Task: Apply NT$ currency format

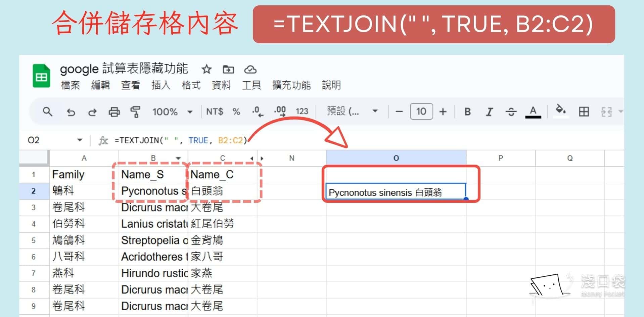Action: coord(215,111)
